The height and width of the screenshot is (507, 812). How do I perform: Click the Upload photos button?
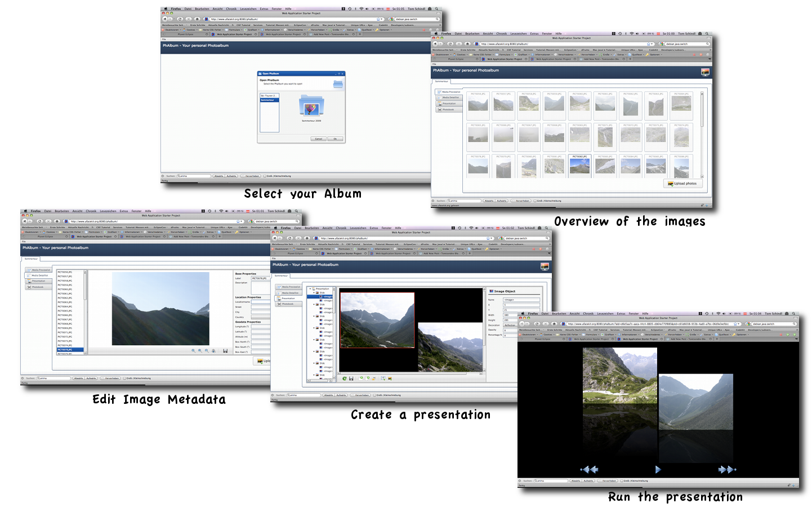tap(682, 184)
